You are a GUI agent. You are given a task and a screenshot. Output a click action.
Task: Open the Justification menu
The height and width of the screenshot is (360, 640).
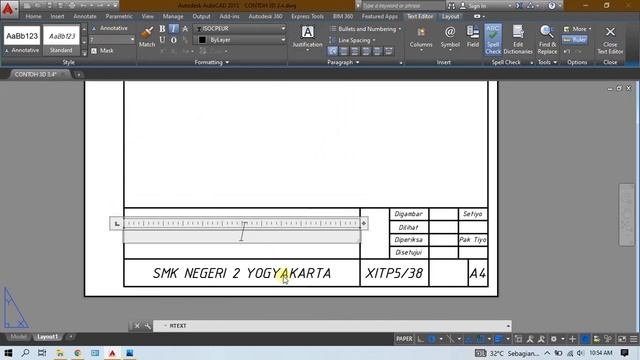pos(307,38)
